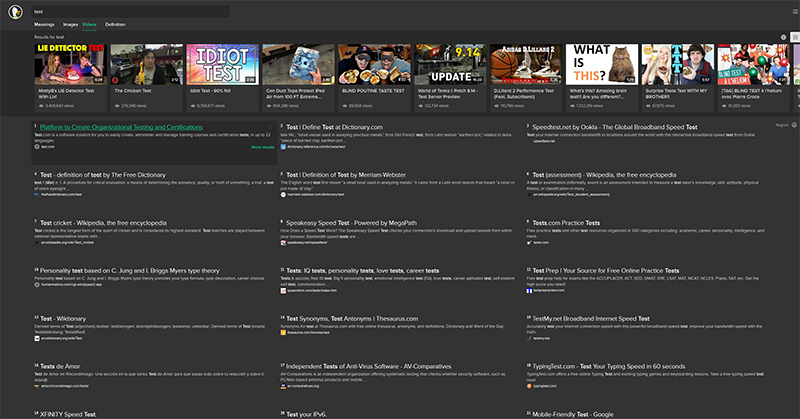Click the en.wiktionary.org favicon
Image resolution: width=800 pixels, height=419 pixels.
(x=37, y=338)
